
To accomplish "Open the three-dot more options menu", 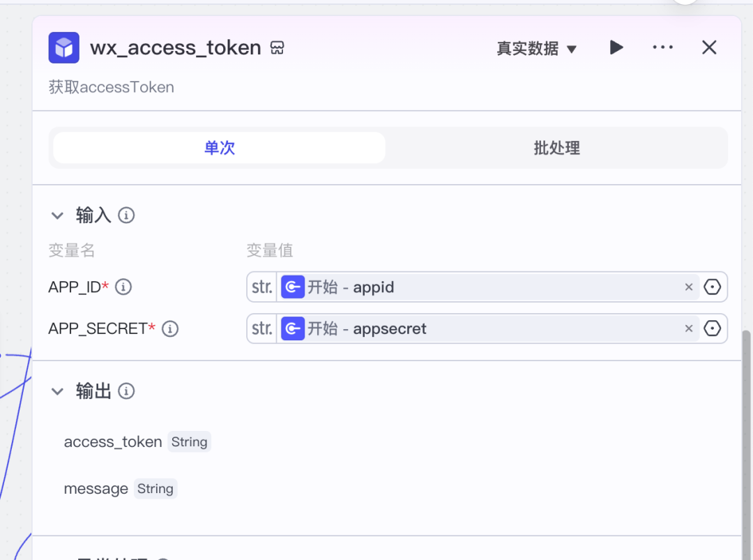I will pos(662,47).
